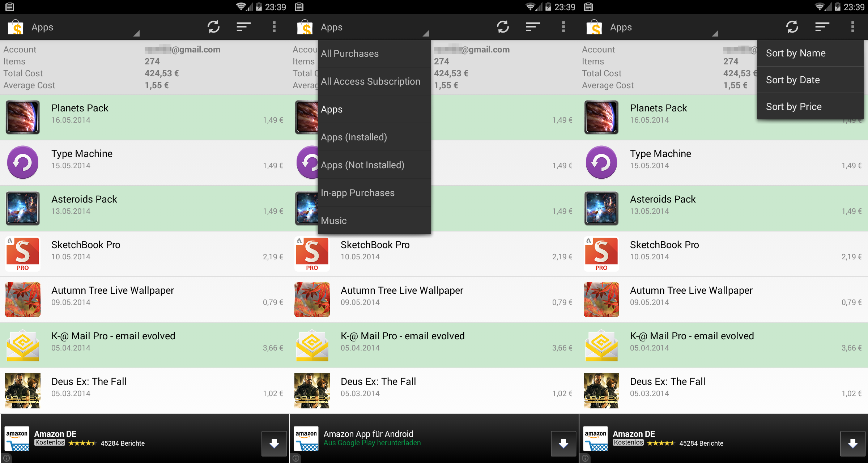Tap Type Machine icon in right screen

[601, 162]
